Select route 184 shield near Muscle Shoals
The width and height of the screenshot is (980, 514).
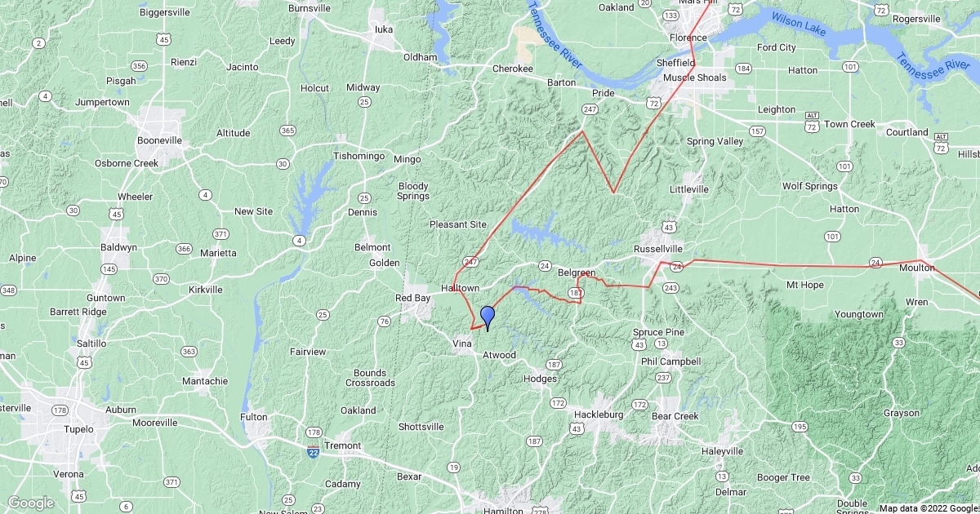pos(743,69)
